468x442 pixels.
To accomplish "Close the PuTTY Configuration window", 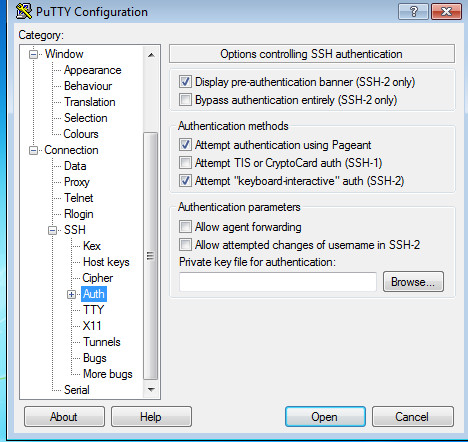I will pos(446,12).
